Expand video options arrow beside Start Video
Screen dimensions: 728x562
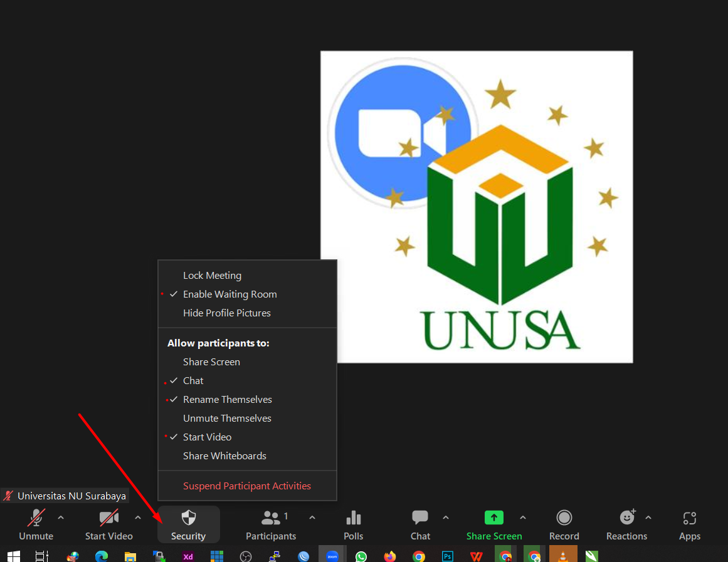coord(138,517)
